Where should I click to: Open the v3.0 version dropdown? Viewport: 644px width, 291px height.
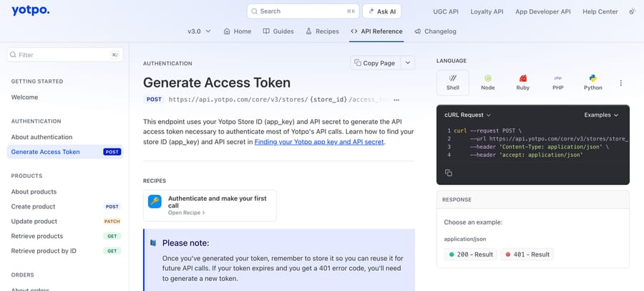pos(199,32)
